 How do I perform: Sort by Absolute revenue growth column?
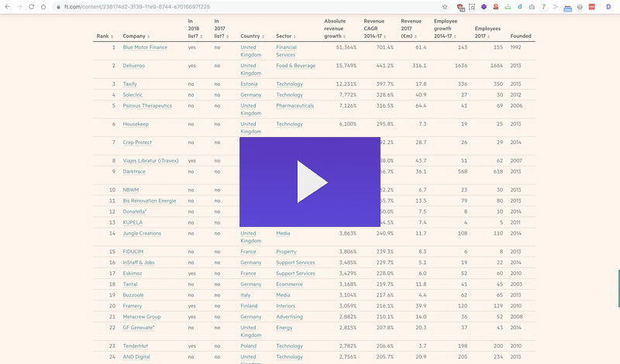pyautogui.click(x=335, y=29)
